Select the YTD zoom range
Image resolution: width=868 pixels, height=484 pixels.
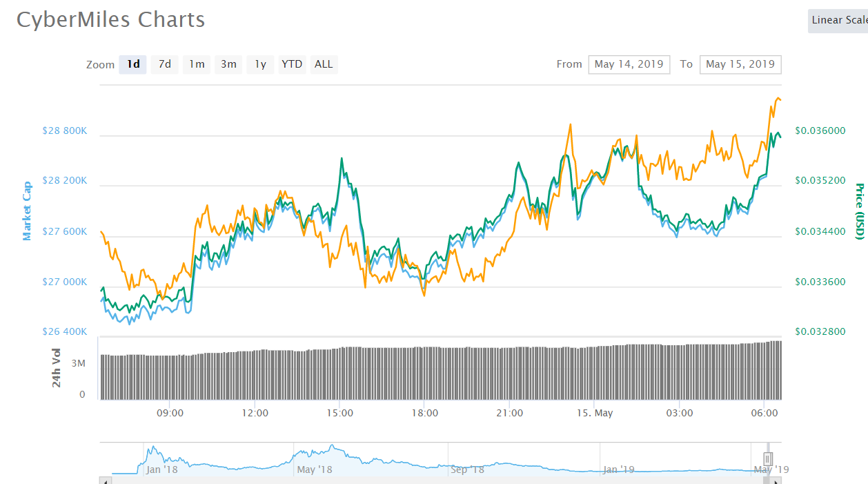pyautogui.click(x=292, y=64)
